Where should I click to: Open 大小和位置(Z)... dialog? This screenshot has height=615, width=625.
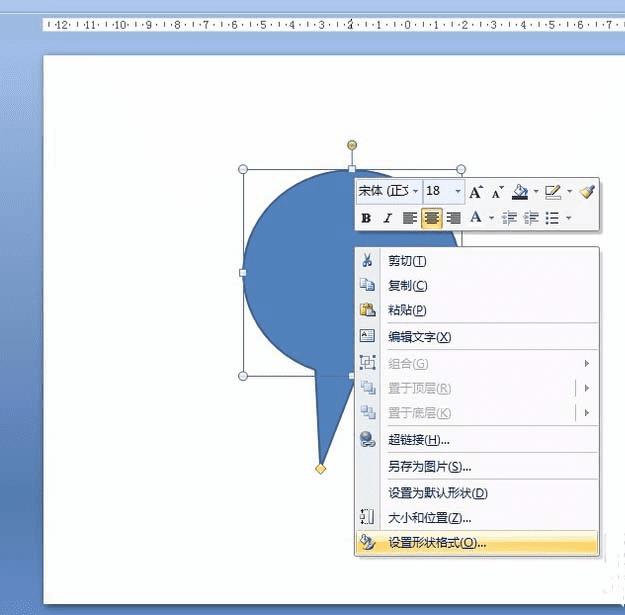pyautogui.click(x=477, y=518)
